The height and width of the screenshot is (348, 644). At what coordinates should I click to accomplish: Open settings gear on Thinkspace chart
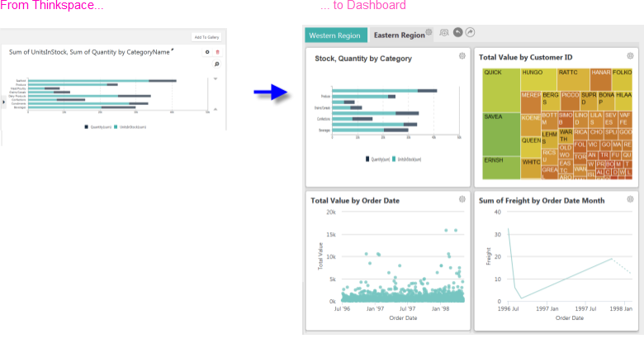pos(207,52)
